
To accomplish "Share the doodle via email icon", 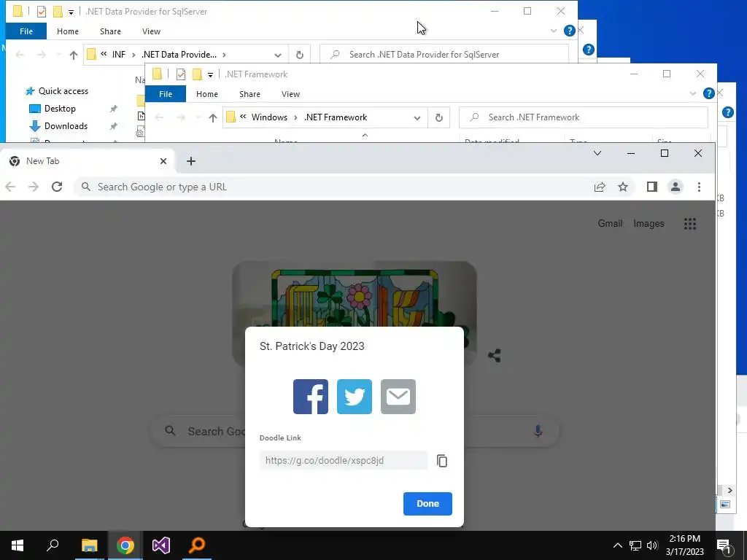I will 398,397.
